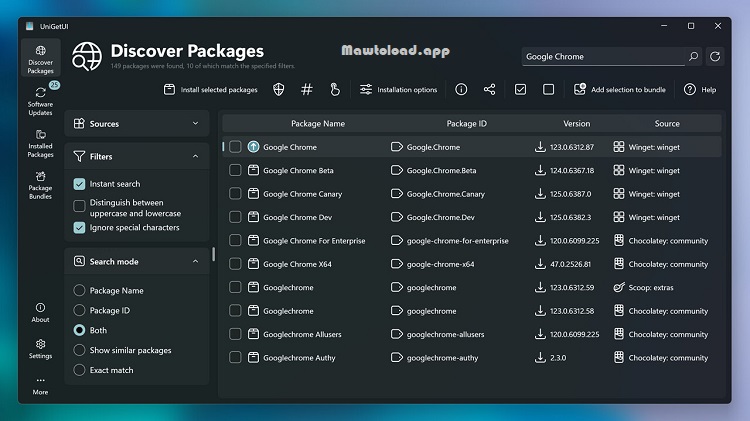
Task: Click the reload packages icon
Action: 715,56
